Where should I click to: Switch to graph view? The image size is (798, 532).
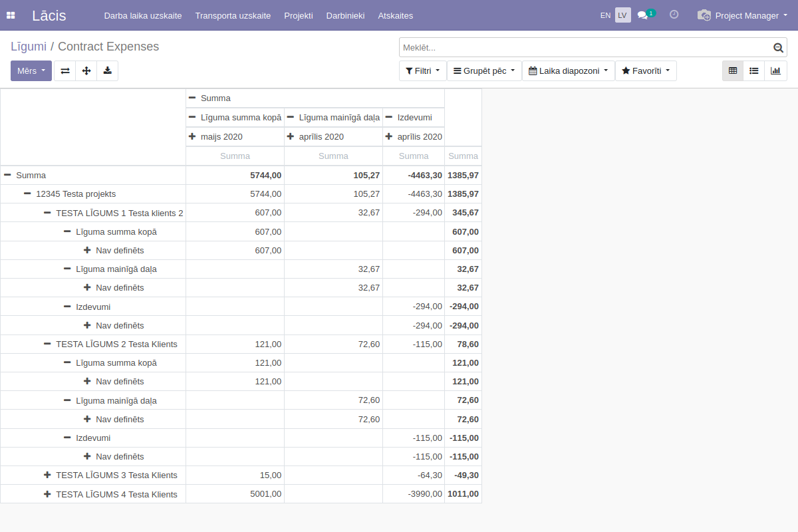click(x=775, y=70)
